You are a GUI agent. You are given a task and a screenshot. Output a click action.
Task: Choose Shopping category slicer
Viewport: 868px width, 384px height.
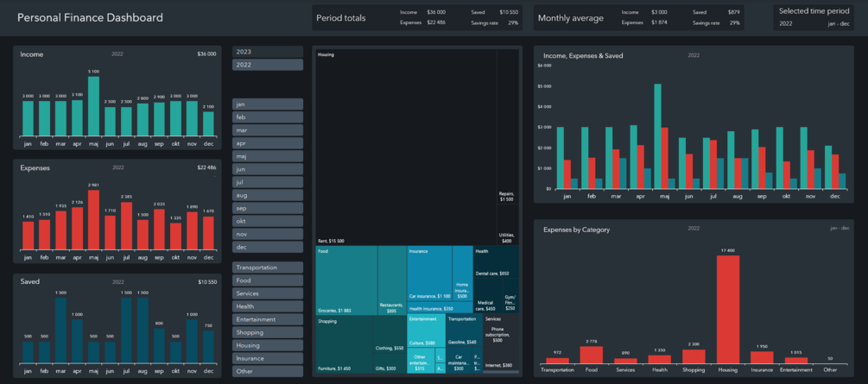(268, 332)
